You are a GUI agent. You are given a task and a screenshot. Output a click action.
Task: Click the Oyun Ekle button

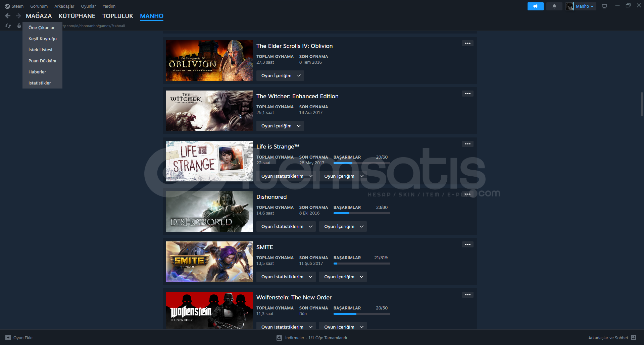pos(19,338)
